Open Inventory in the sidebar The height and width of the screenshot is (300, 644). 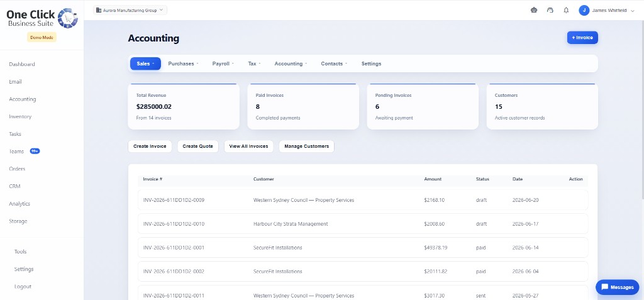20,117
